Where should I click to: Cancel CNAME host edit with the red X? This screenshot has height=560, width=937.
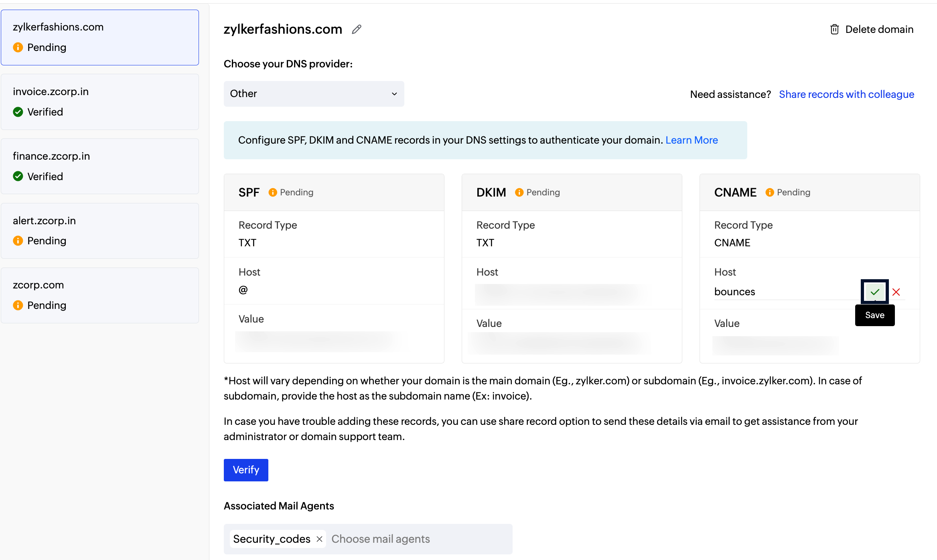click(x=896, y=292)
